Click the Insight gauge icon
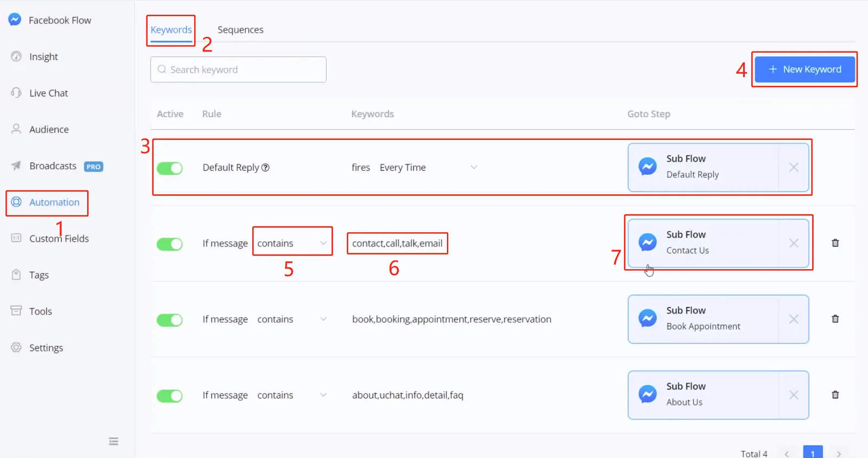This screenshot has height=458, width=868. (x=16, y=56)
